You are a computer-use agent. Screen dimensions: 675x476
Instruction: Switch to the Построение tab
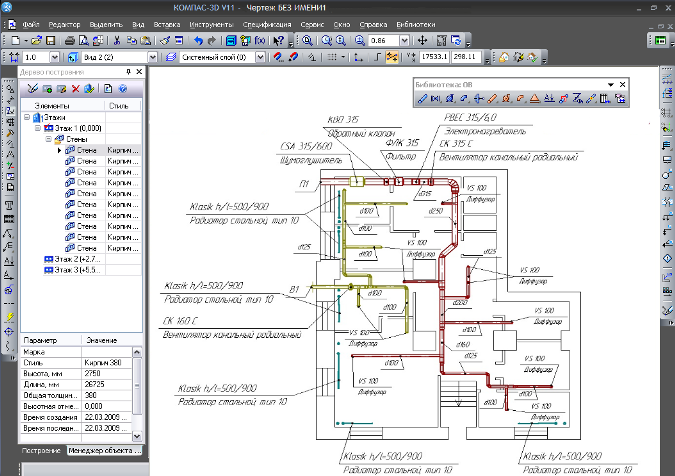41,451
